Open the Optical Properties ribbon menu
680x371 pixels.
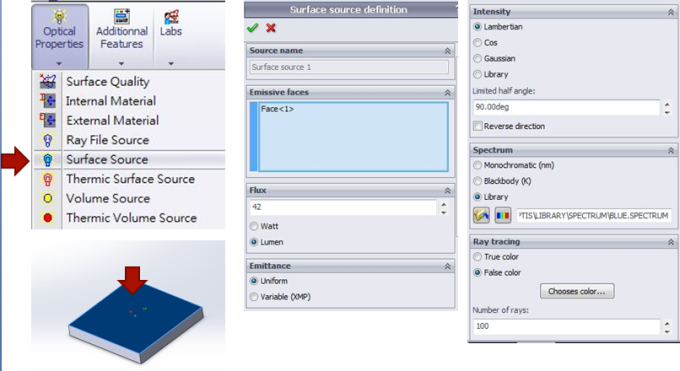tap(59, 37)
